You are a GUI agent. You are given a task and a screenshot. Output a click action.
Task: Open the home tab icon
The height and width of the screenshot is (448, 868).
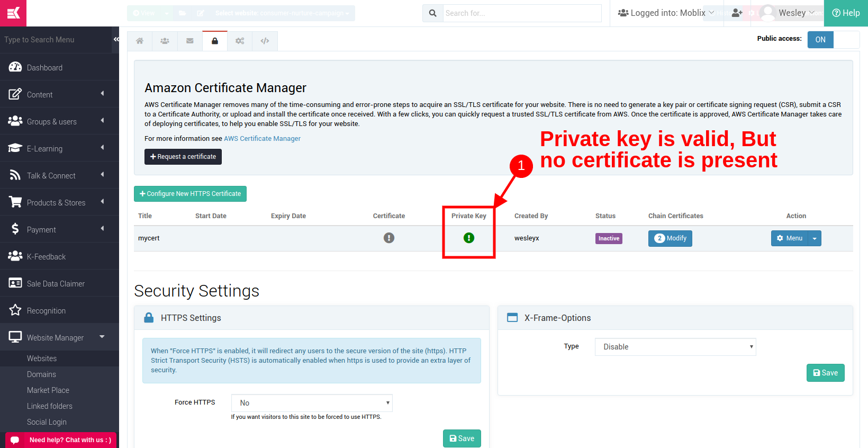click(140, 41)
